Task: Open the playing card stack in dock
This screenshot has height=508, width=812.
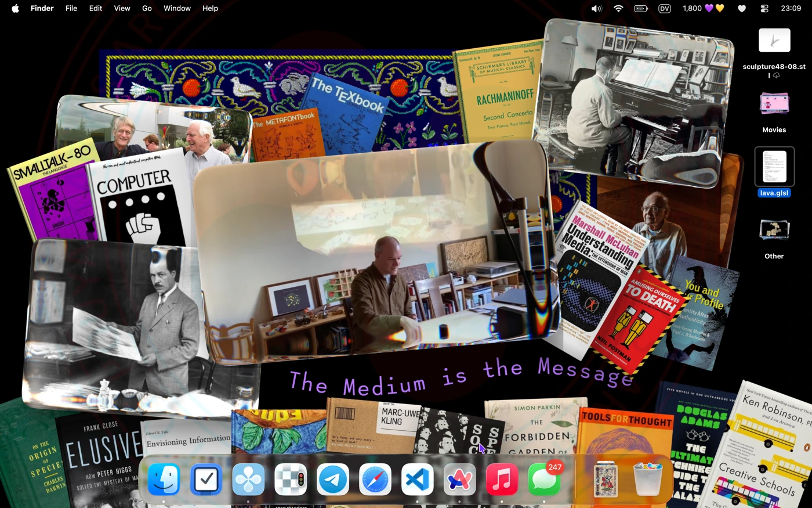Action: pos(605,480)
